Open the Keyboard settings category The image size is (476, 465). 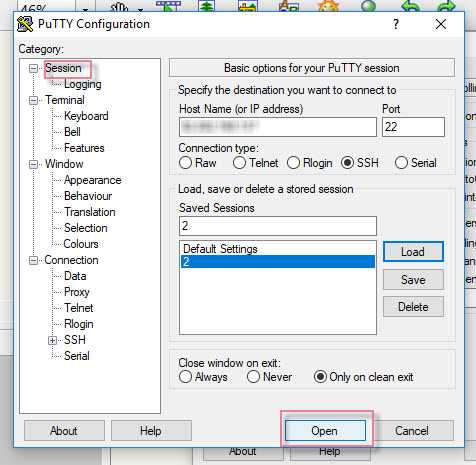86,116
